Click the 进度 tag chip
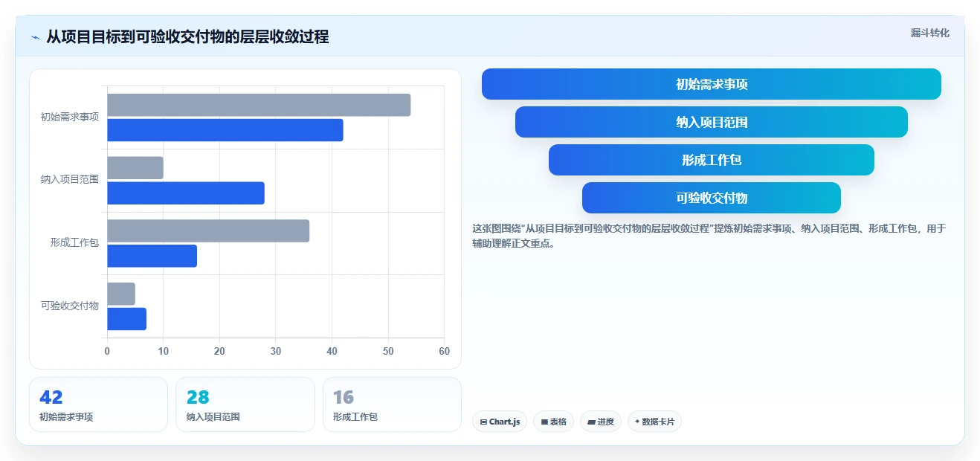The width and height of the screenshot is (980, 461). (601, 422)
